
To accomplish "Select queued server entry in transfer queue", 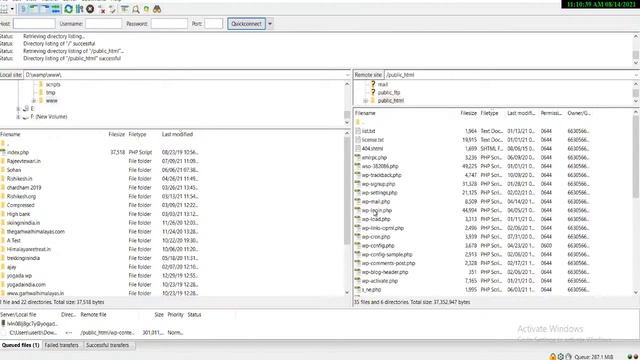I will point(29,324).
